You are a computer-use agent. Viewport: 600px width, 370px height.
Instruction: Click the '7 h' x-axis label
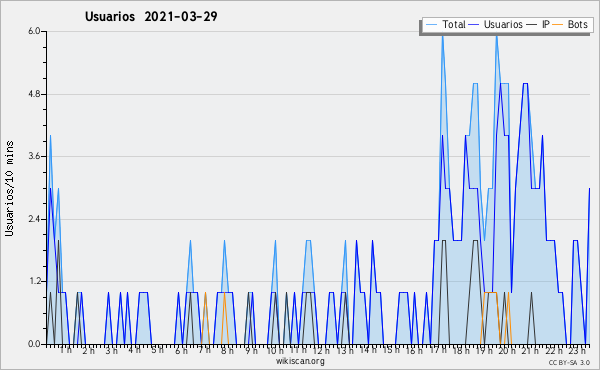pyautogui.click(x=204, y=350)
